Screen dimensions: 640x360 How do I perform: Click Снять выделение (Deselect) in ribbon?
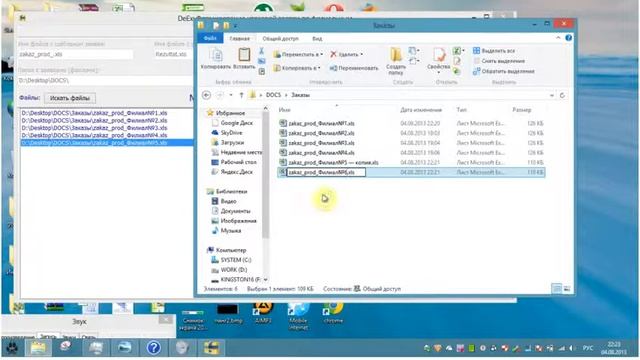[499, 61]
